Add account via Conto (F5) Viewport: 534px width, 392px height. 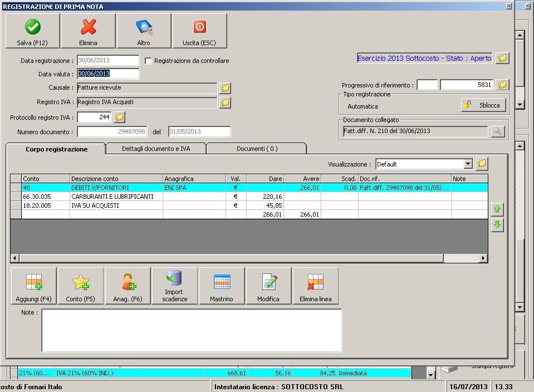(x=80, y=286)
